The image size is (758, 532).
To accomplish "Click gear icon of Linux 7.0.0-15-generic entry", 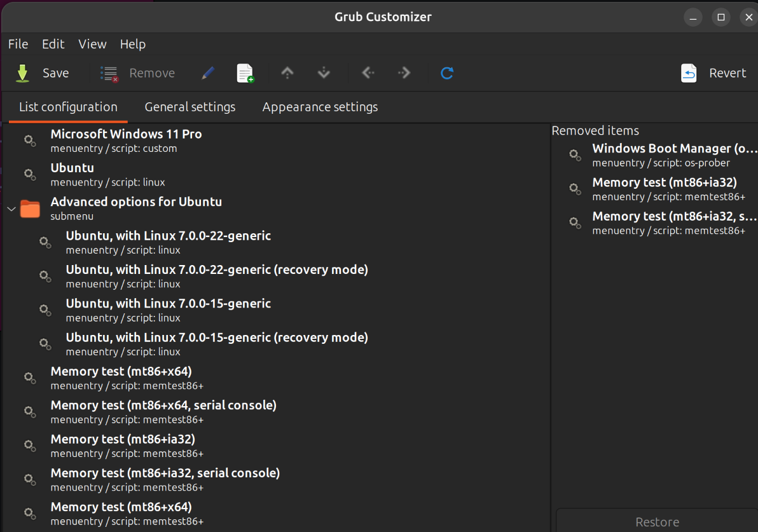I will coord(45,310).
